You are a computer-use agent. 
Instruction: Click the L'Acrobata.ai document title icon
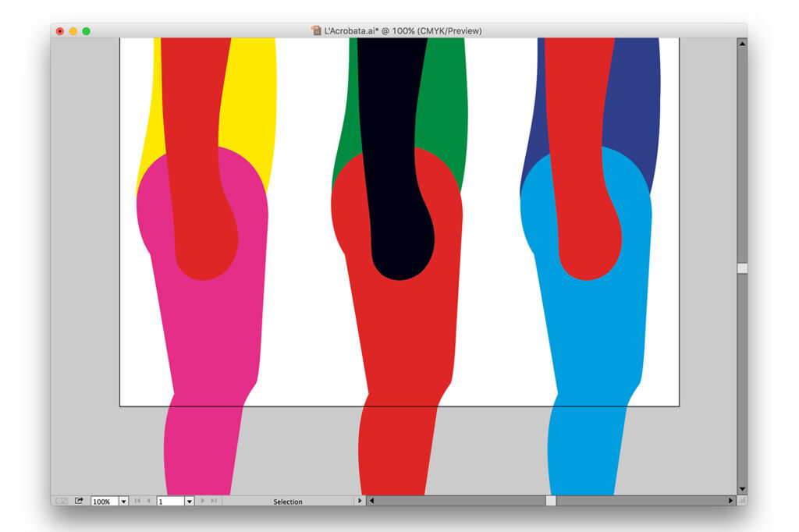[x=317, y=30]
